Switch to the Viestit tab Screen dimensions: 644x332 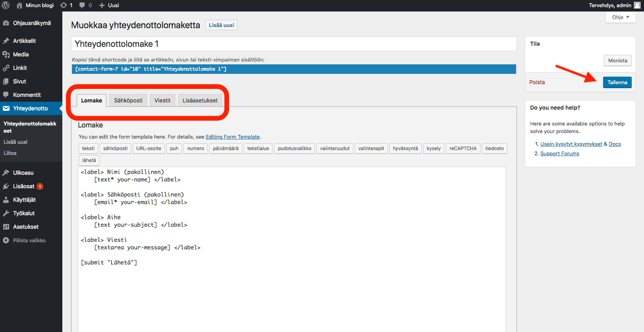tap(162, 100)
